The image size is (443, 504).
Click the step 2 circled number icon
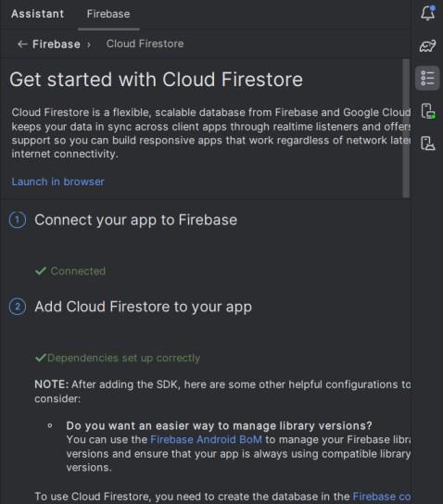(18, 307)
